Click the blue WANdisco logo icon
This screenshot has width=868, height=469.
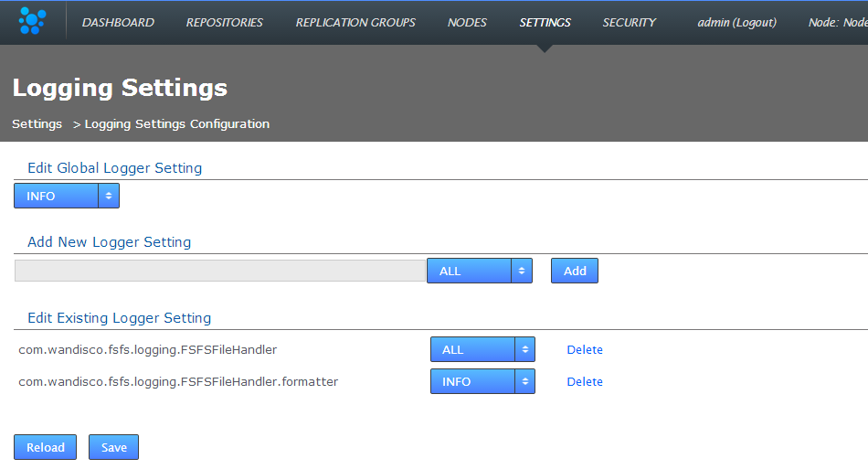pyautogui.click(x=32, y=21)
